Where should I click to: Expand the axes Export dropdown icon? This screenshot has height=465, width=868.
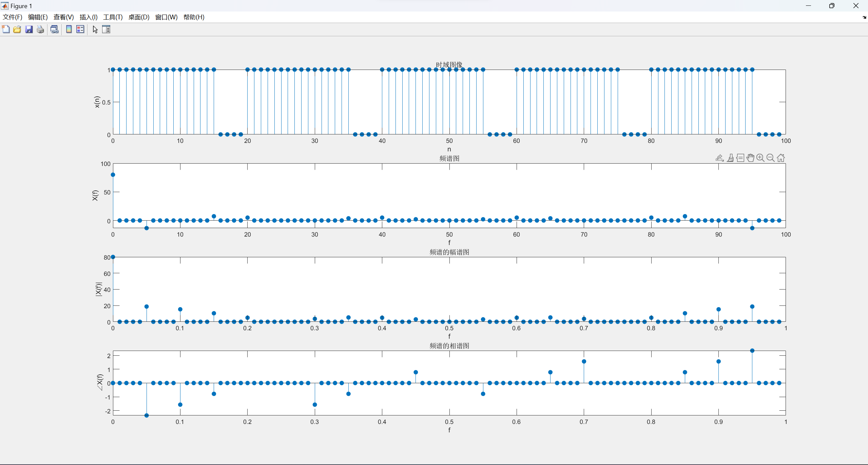(719, 158)
